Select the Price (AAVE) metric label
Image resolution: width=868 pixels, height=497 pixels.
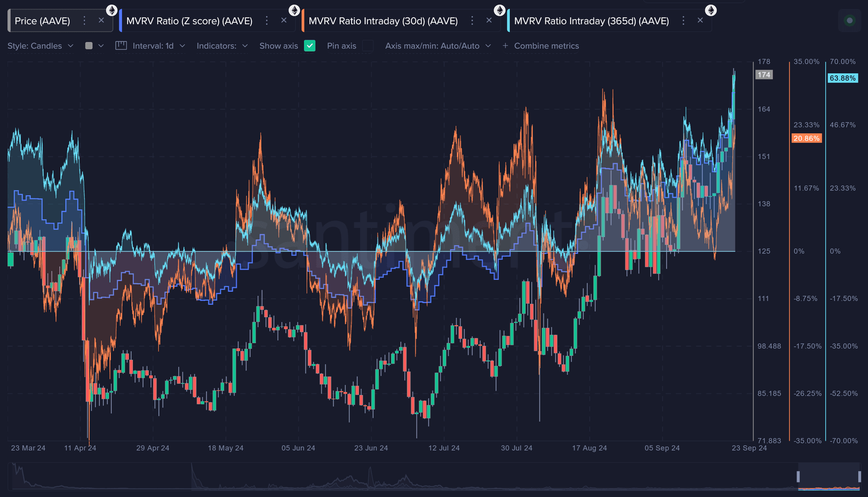[x=42, y=21]
